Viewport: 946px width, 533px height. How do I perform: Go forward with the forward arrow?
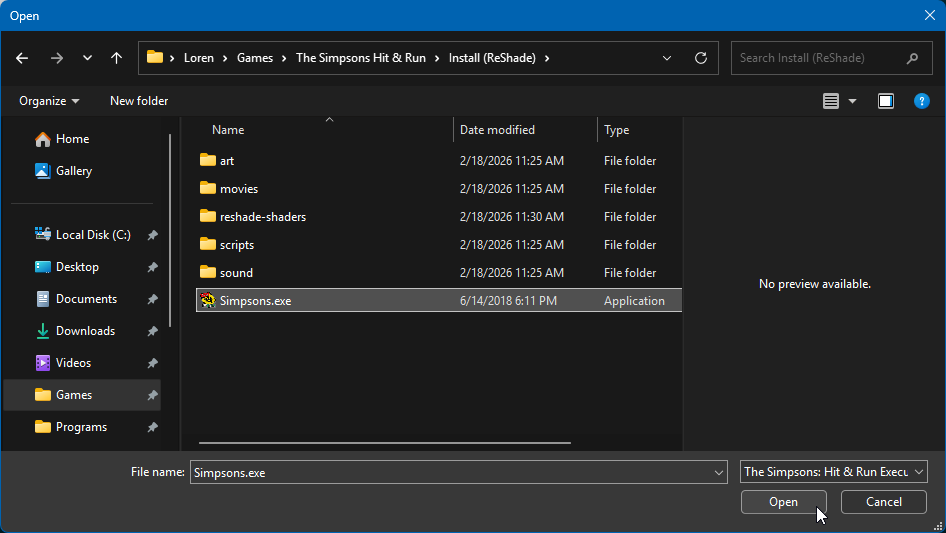(57, 58)
